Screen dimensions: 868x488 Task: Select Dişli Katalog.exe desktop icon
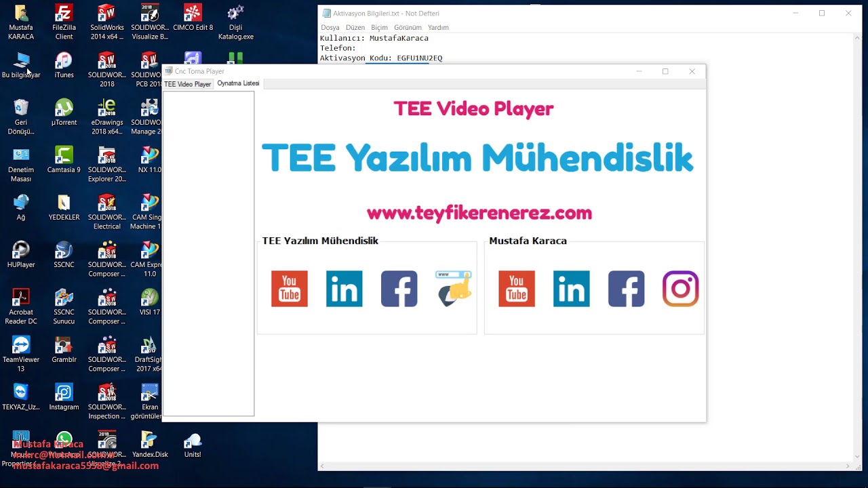(x=236, y=22)
